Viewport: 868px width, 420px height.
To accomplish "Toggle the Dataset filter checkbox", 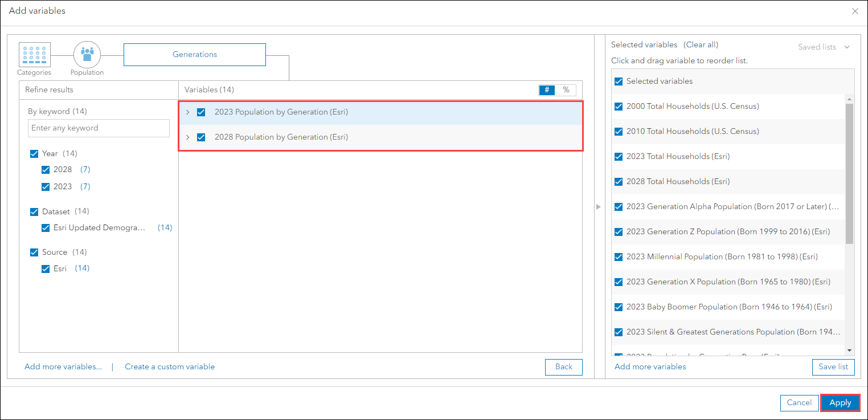I will coord(34,212).
